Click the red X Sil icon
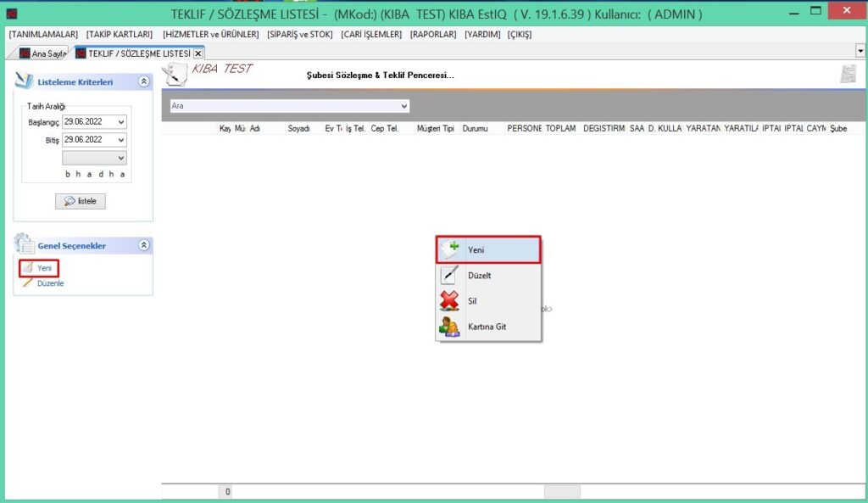The image size is (868, 503). [449, 301]
